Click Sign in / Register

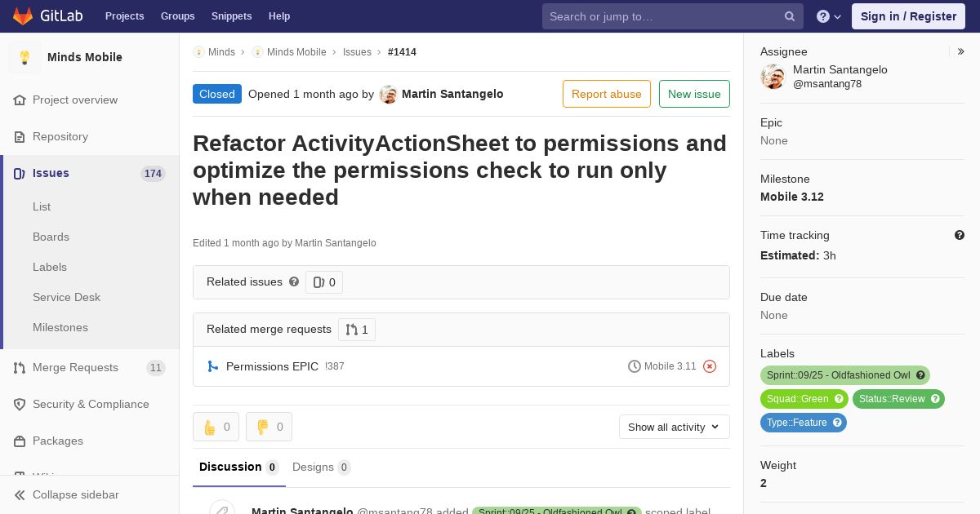pos(908,16)
